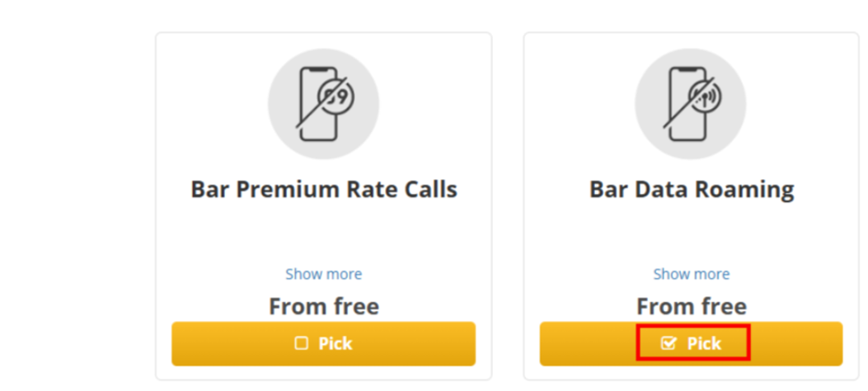Click the Pick label text on premium calls button
The image size is (868, 391).
(x=335, y=343)
